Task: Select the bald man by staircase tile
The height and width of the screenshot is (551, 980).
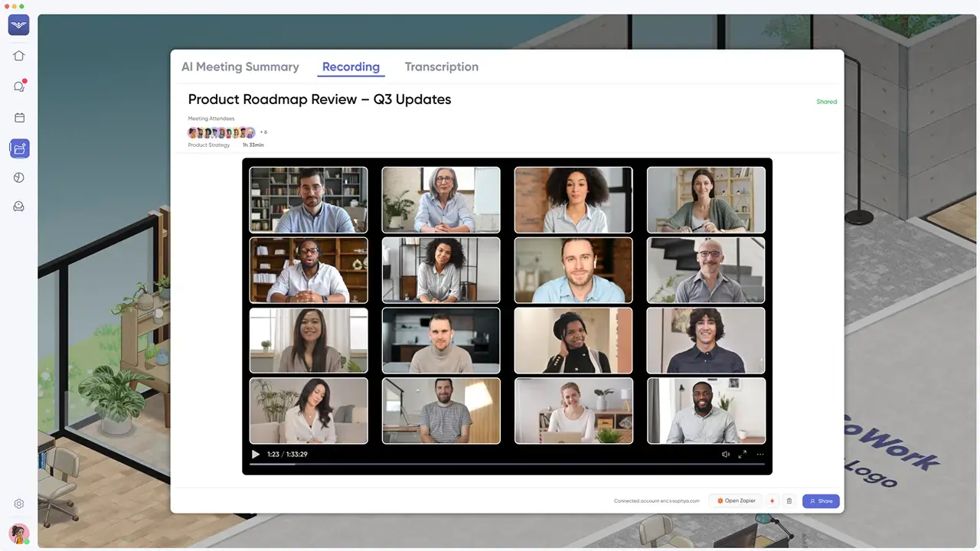Action: pos(706,270)
